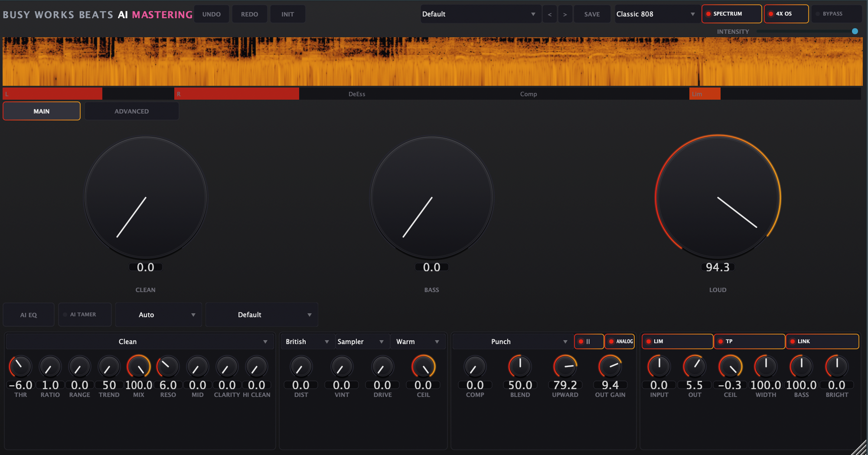868x455 pixels.
Task: Click the previous preset arrow
Action: coord(550,14)
